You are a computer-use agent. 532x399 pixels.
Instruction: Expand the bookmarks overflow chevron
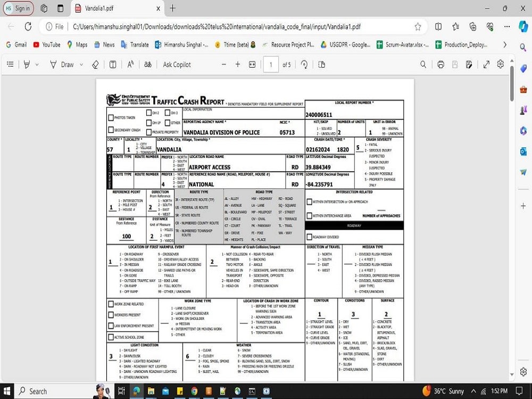(x=504, y=45)
